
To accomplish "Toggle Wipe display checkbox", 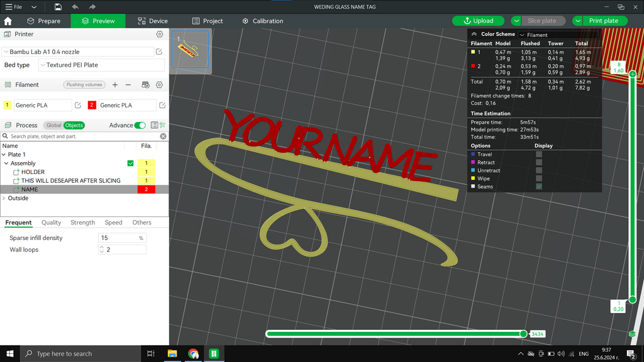I will coord(539,178).
